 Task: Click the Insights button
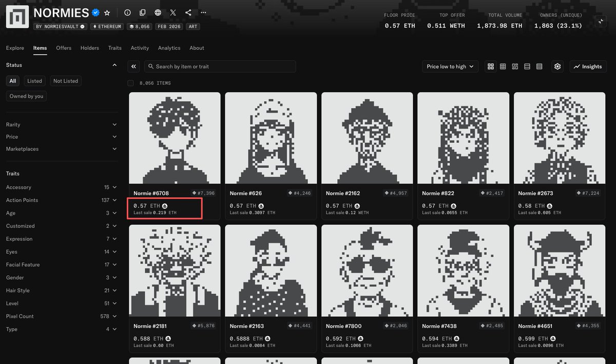(x=588, y=66)
